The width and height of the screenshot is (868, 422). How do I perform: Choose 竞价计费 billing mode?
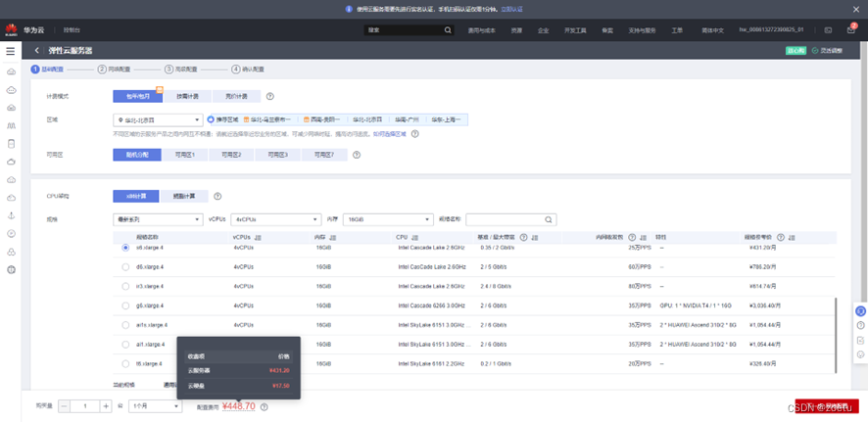(236, 96)
